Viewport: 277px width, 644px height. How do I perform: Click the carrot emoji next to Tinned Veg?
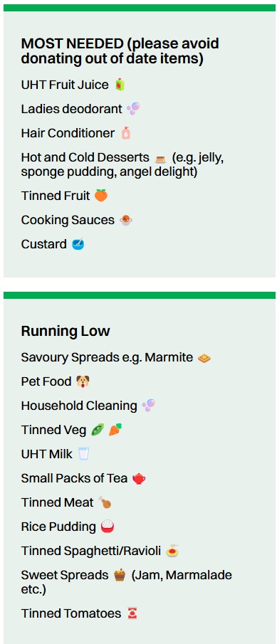tap(115, 430)
